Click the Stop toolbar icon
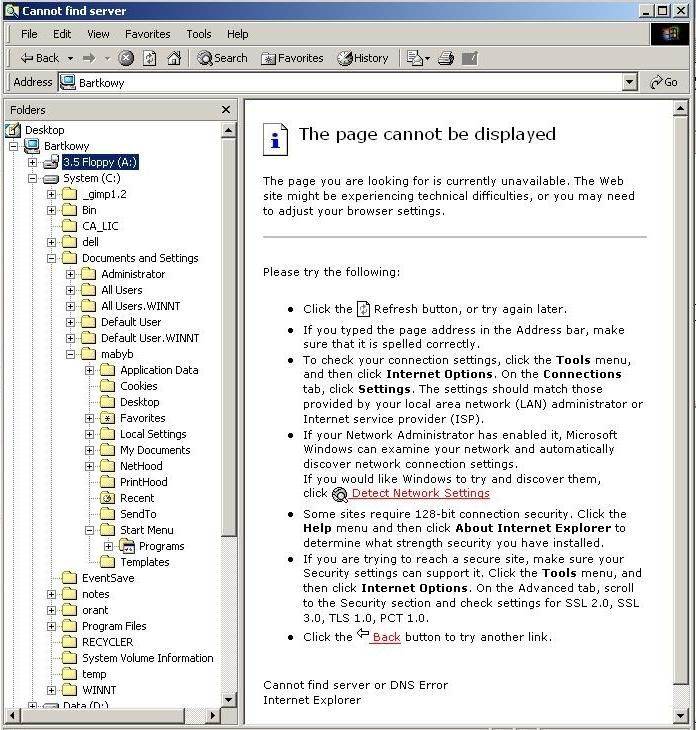The width and height of the screenshot is (696, 730). [x=126, y=58]
